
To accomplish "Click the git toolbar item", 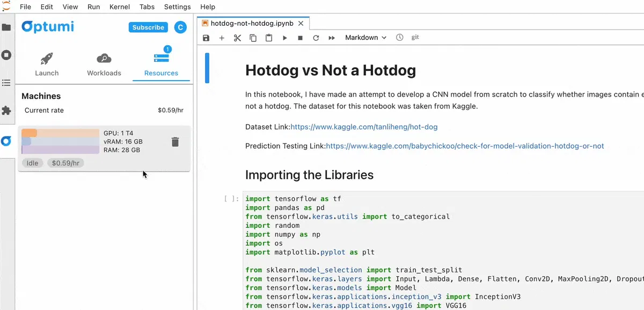I will pyautogui.click(x=415, y=38).
